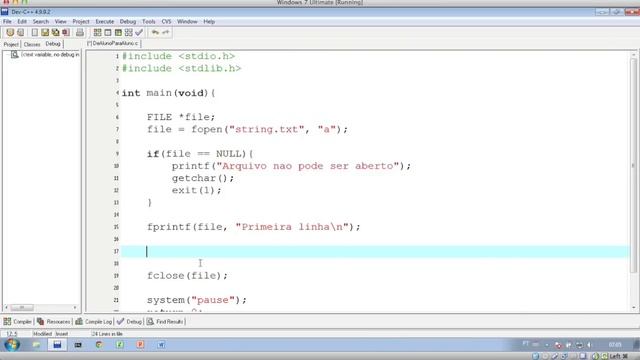Compile the program using the Compile icon
The height and width of the screenshot is (360, 640).
point(97,32)
